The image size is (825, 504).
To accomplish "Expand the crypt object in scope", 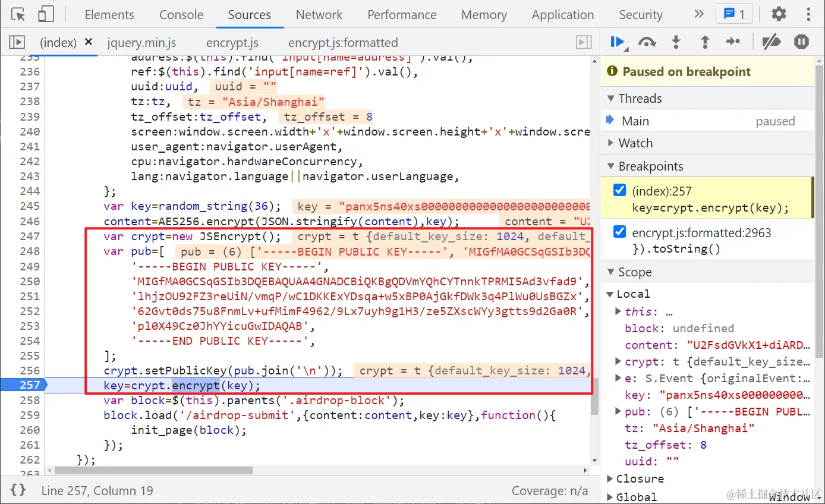I will pyautogui.click(x=619, y=361).
